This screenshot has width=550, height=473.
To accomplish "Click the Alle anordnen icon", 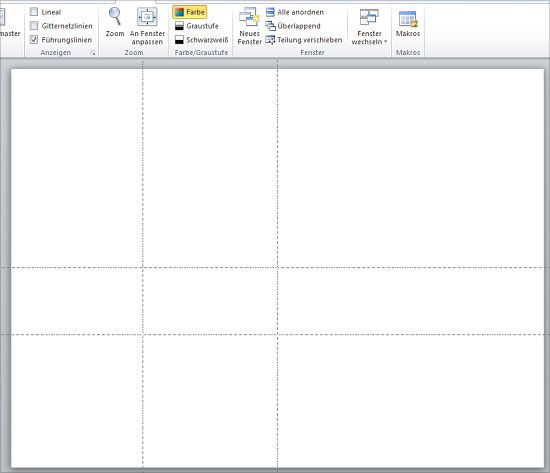I will tap(270, 12).
